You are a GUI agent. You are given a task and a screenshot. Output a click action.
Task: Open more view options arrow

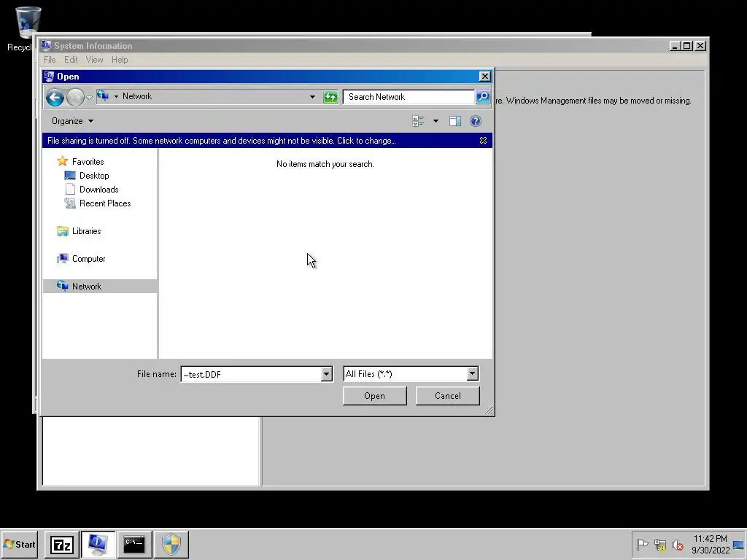(x=436, y=121)
